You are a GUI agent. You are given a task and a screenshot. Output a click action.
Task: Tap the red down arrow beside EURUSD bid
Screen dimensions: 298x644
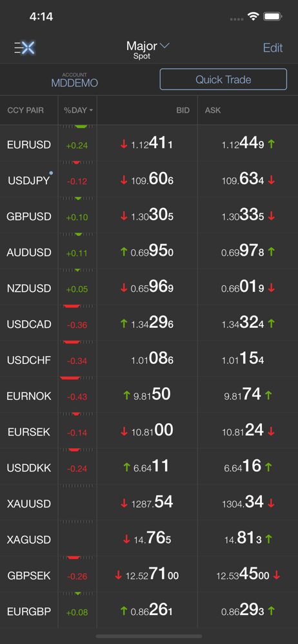[124, 144]
